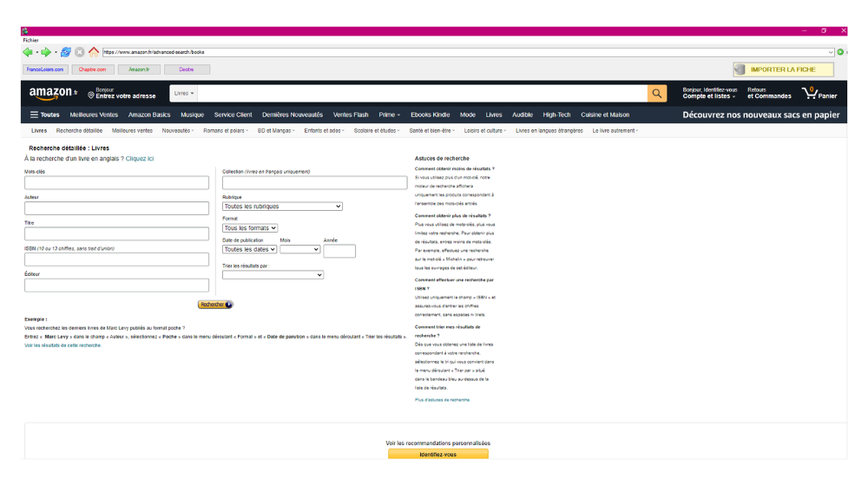
Task: Open the Toutes hamburger menu
Action: pyautogui.click(x=44, y=115)
